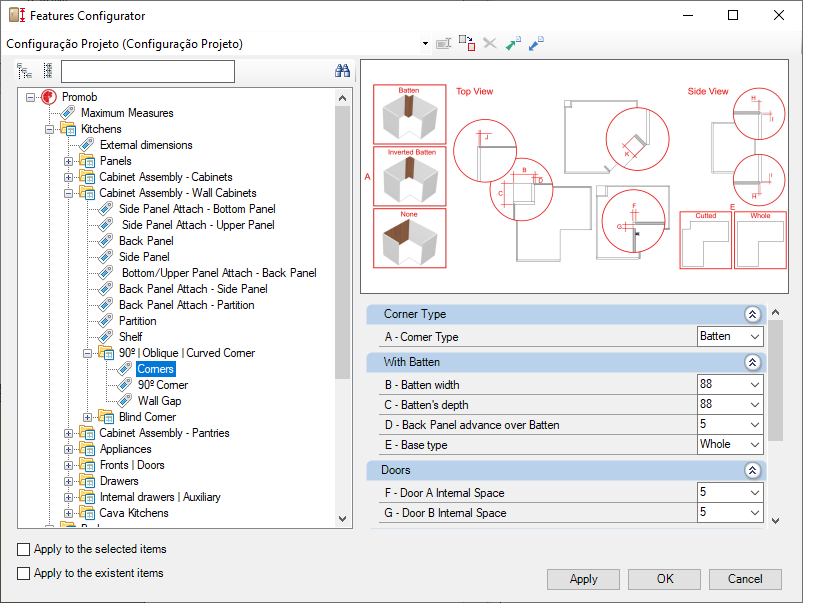This screenshot has height=615, width=814.
Task: Collapse the Doors section
Action: pyautogui.click(x=752, y=470)
